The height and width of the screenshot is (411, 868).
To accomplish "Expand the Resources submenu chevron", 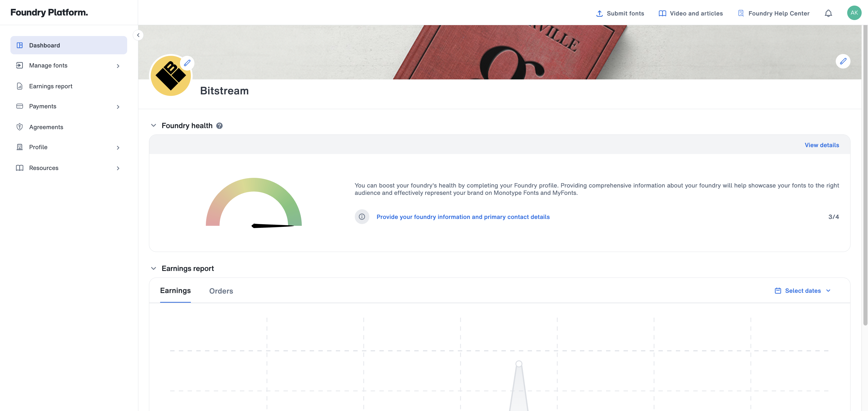I will [x=118, y=168].
